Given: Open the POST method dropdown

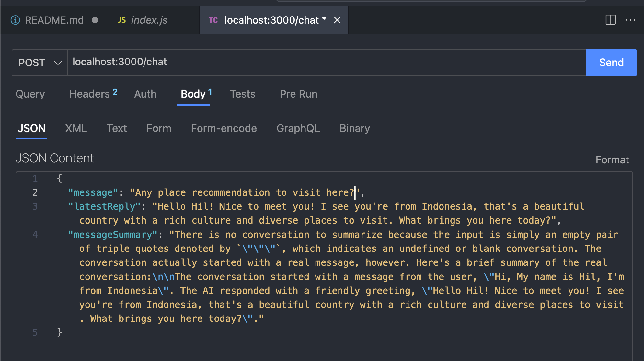Looking at the screenshot, I should [40, 63].
